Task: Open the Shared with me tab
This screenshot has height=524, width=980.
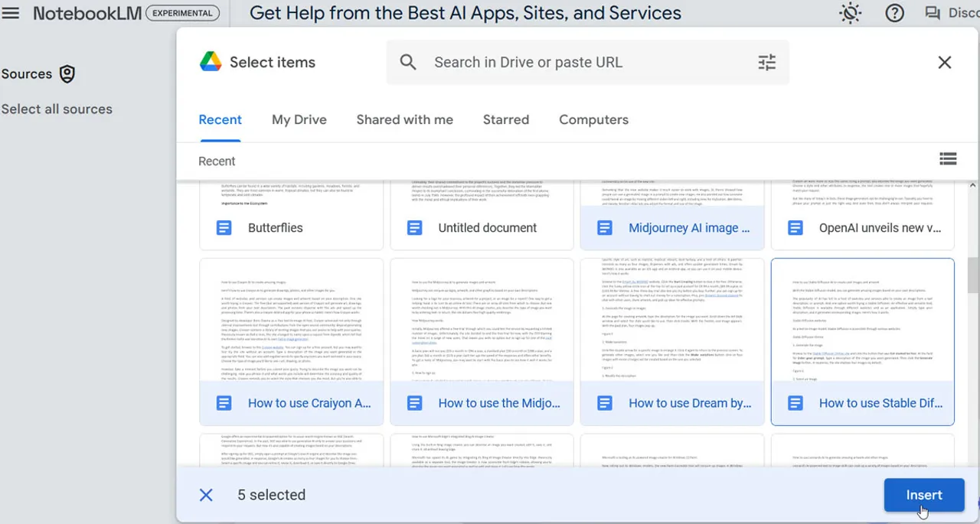Action: [404, 119]
